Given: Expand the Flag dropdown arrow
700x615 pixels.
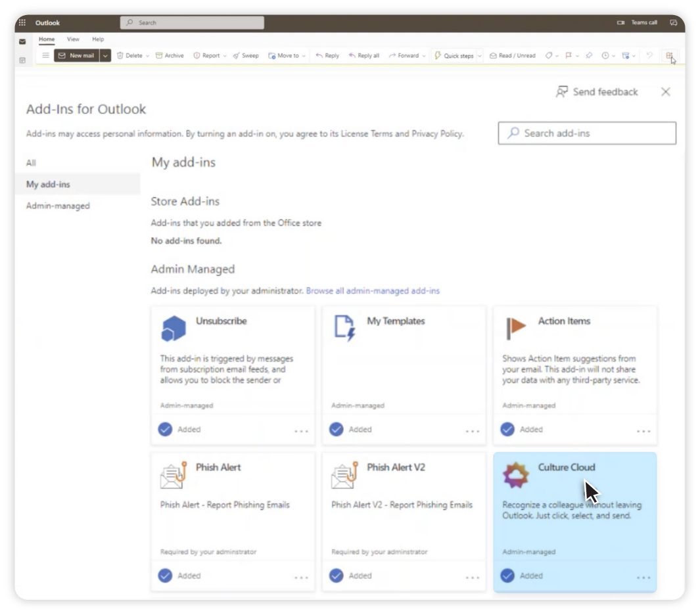Looking at the screenshot, I should pyautogui.click(x=577, y=56).
